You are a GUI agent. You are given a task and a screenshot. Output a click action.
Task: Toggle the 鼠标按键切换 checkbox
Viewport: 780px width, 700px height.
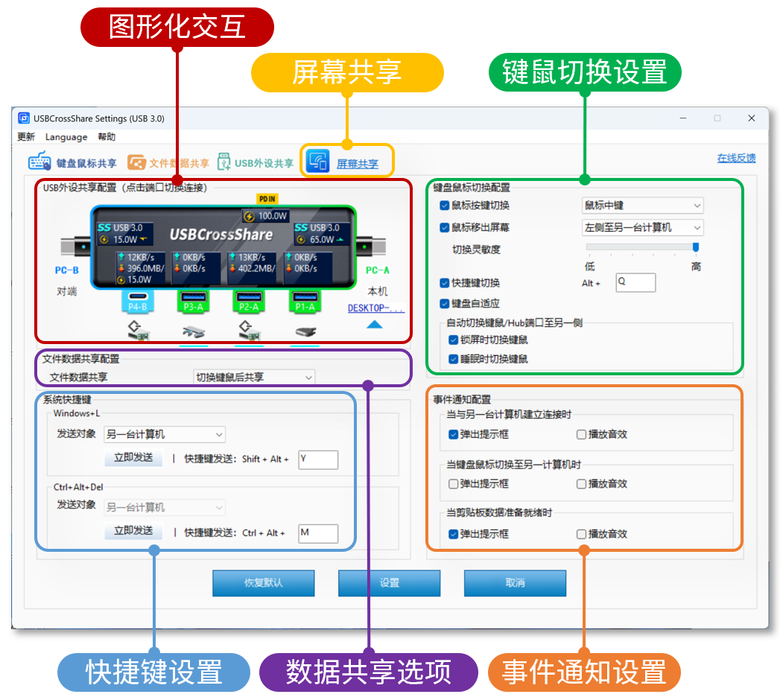pyautogui.click(x=445, y=206)
